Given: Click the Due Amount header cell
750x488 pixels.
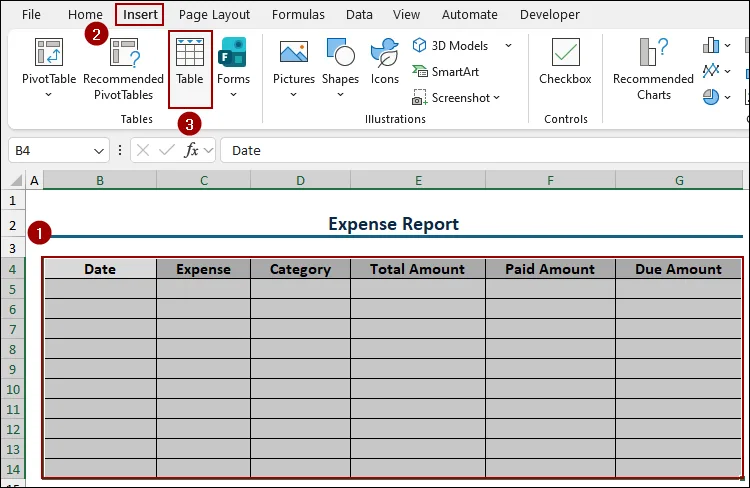Looking at the screenshot, I should tap(678, 269).
